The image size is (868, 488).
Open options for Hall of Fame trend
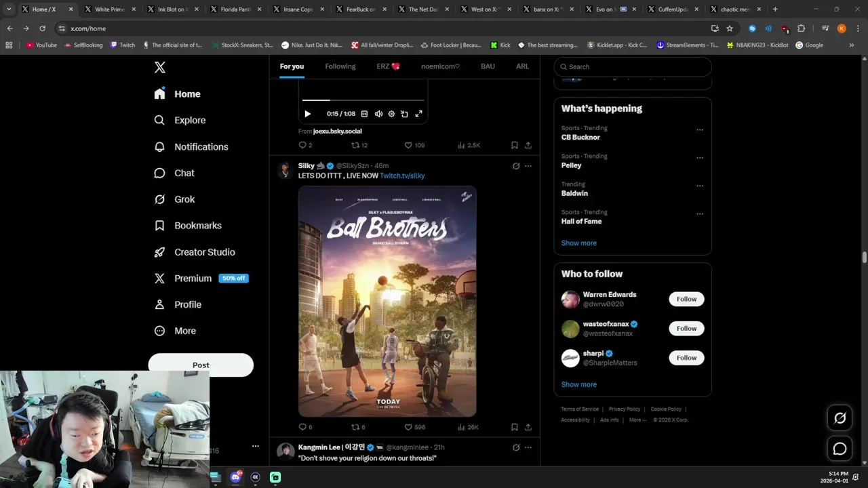(x=699, y=214)
